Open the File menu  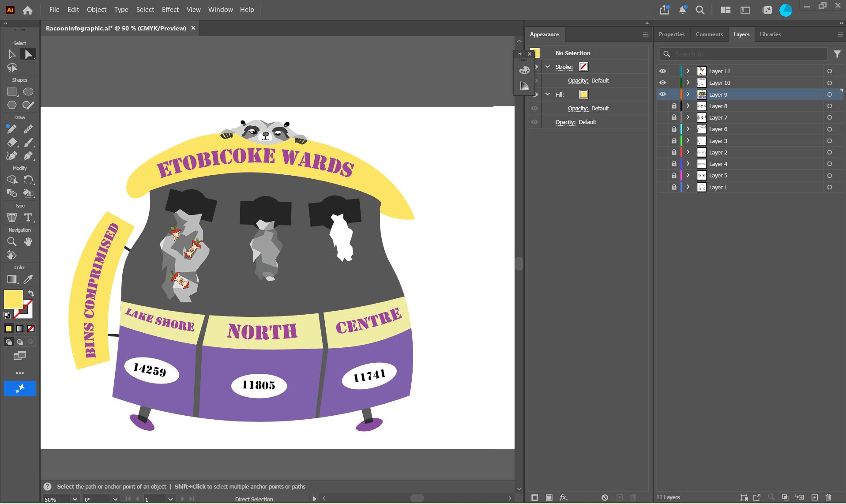54,9
